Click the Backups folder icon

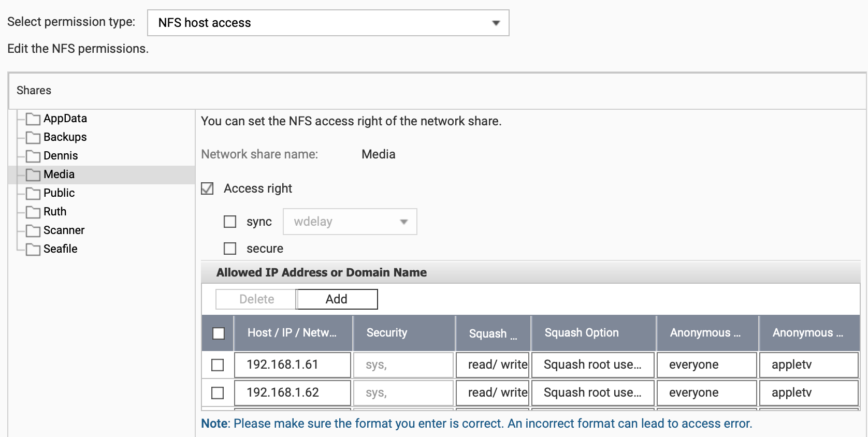[33, 138]
